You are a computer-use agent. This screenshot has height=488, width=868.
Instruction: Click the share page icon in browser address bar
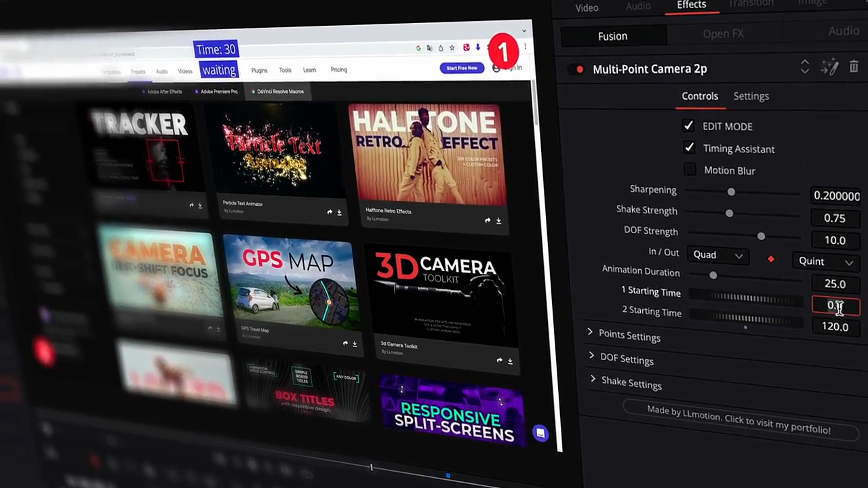coord(440,47)
